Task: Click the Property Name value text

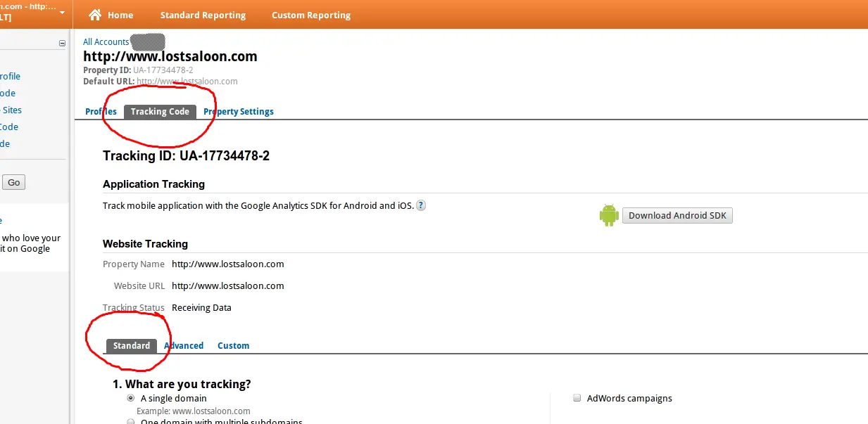Action: pyautogui.click(x=228, y=264)
